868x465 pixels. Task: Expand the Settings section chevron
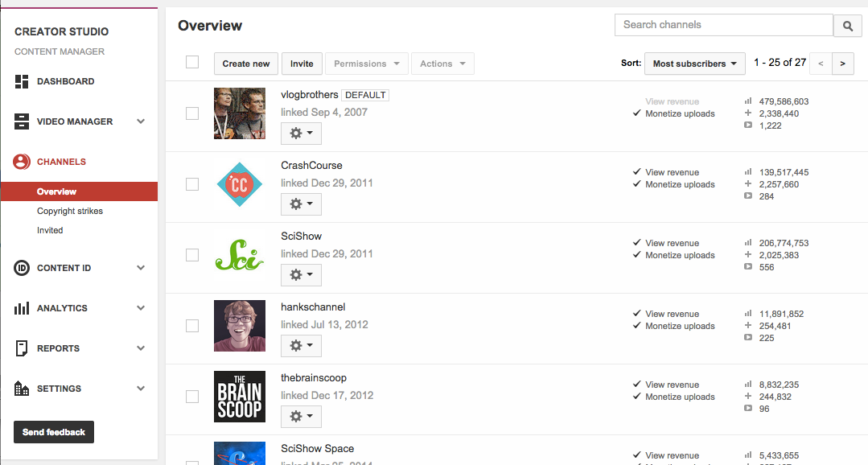point(141,389)
